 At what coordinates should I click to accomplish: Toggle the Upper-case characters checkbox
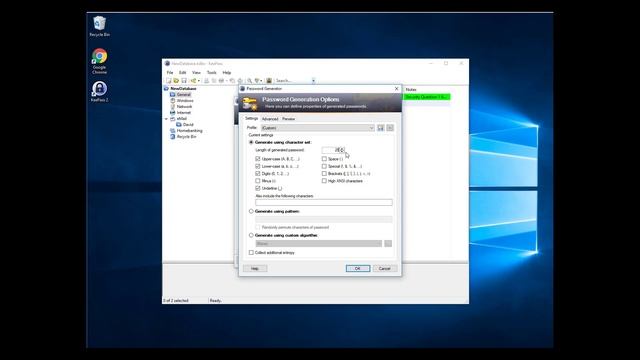coord(258,159)
